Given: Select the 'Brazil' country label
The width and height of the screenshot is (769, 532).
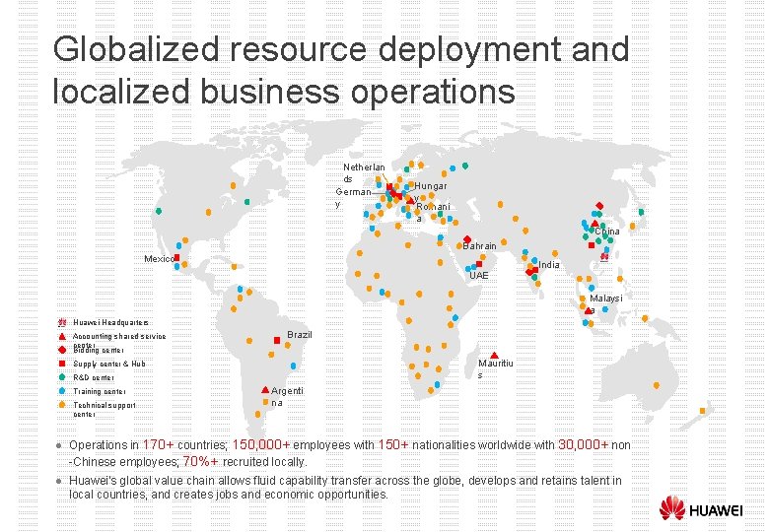Looking at the screenshot, I should [300, 335].
